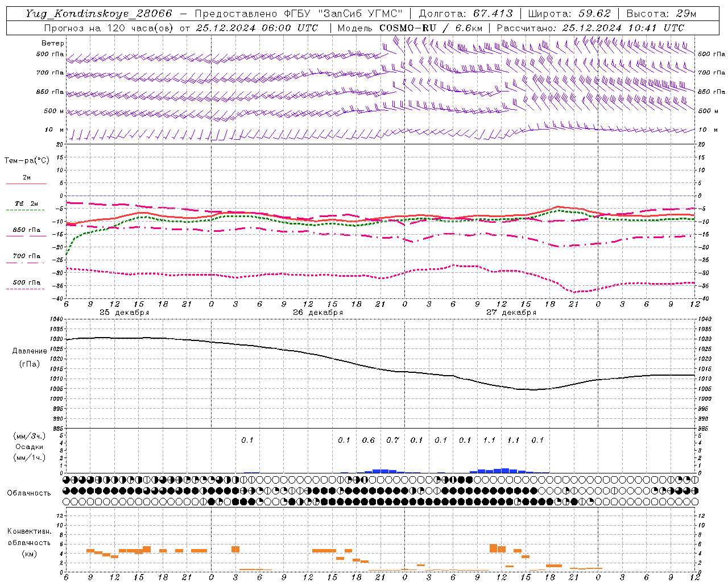The height and width of the screenshot is (582, 728).
Task: Click the date label 26 декабря
Action: (318, 313)
